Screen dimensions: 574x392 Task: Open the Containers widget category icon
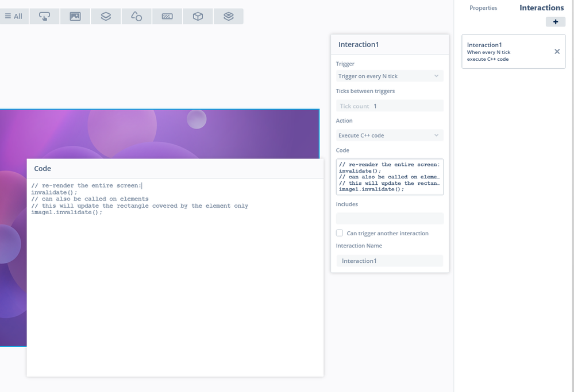pos(106,17)
